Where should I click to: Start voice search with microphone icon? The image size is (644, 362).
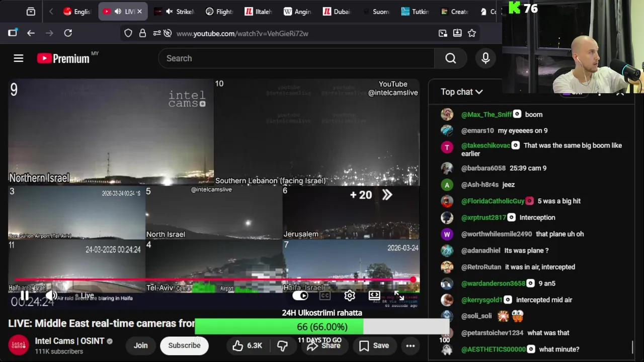coord(486,58)
